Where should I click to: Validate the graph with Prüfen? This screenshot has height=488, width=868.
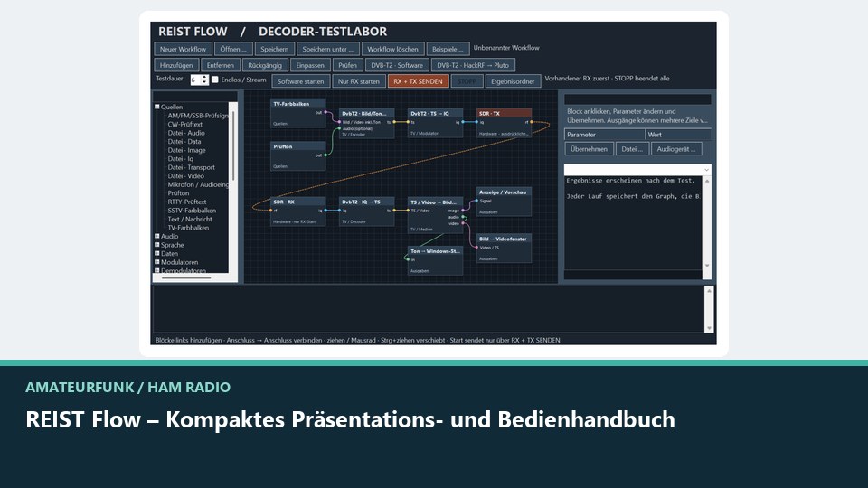tap(347, 65)
